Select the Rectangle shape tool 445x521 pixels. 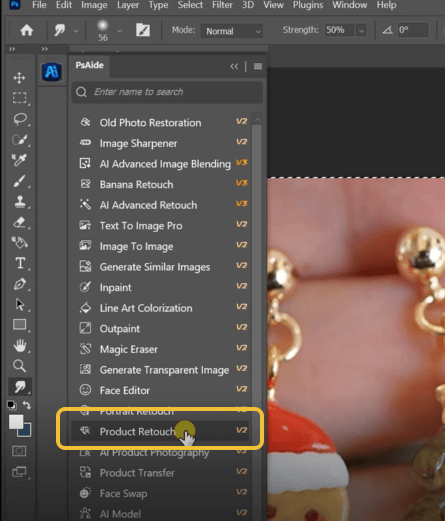pyautogui.click(x=19, y=325)
